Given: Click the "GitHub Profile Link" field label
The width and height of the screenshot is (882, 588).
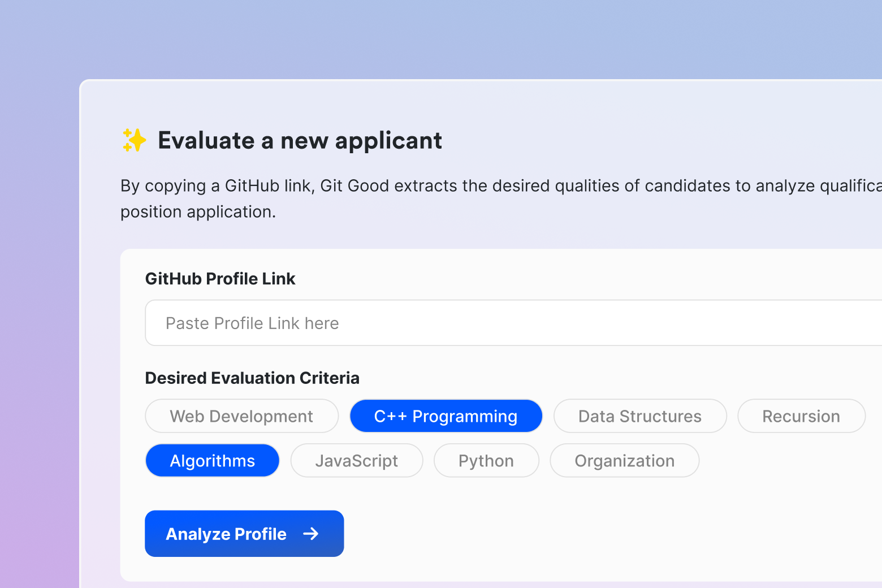Looking at the screenshot, I should click(x=220, y=279).
